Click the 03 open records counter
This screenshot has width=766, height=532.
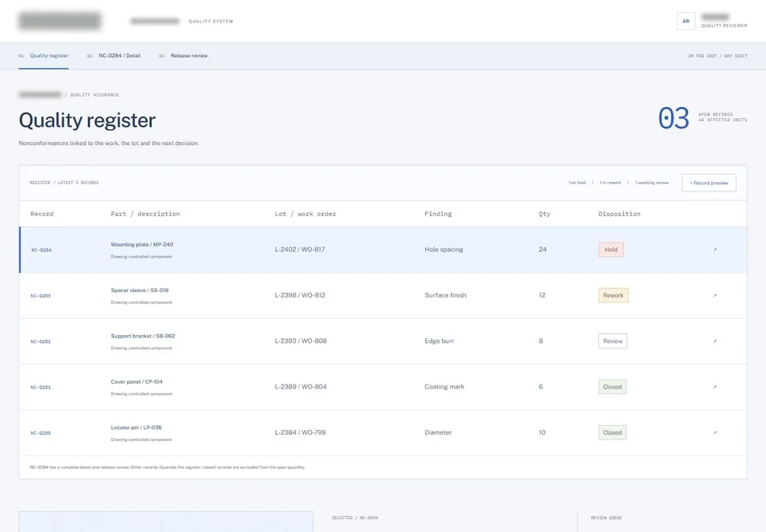[673, 118]
